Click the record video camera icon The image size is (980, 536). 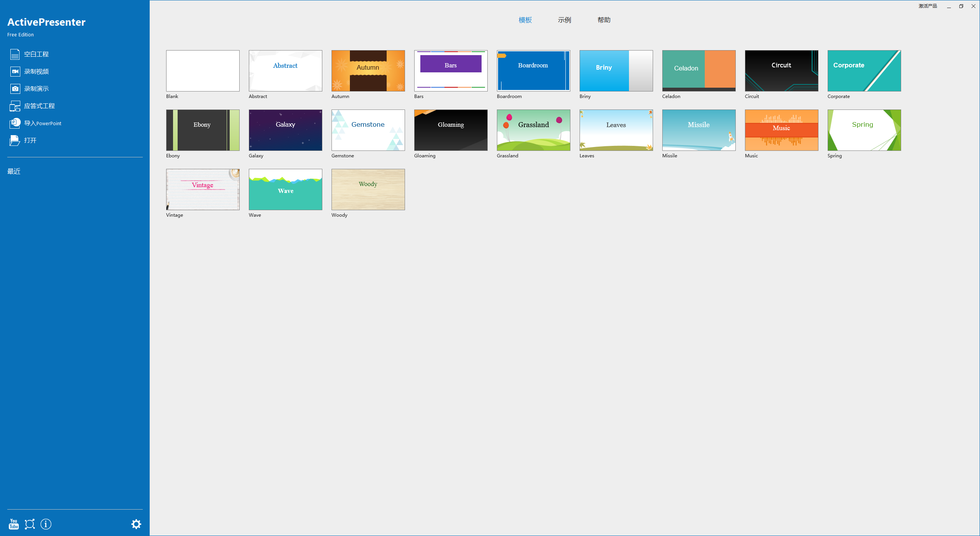point(15,72)
